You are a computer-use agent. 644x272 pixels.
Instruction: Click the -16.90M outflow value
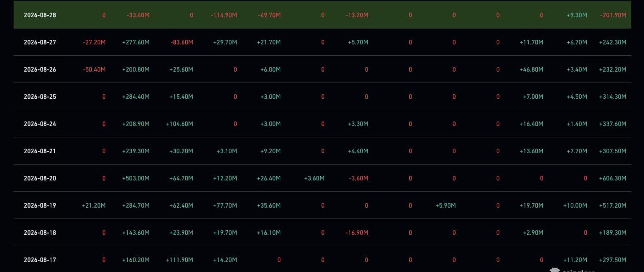(357, 233)
